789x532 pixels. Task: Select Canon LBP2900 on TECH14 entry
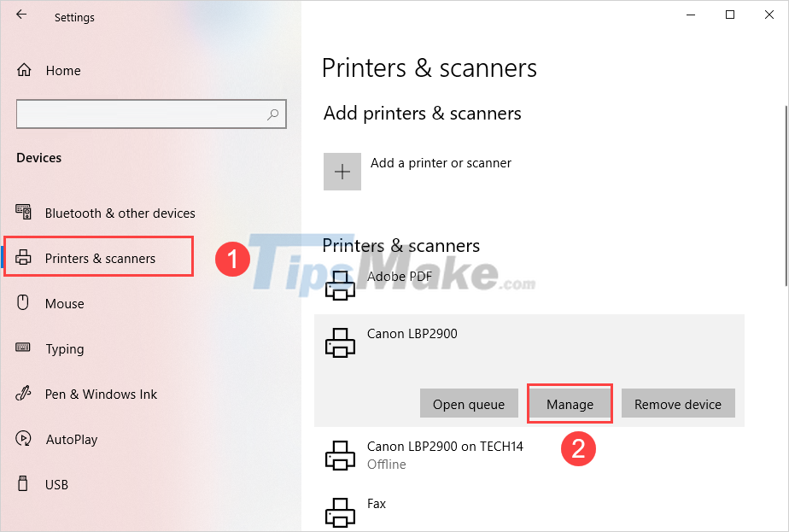[x=529, y=455]
